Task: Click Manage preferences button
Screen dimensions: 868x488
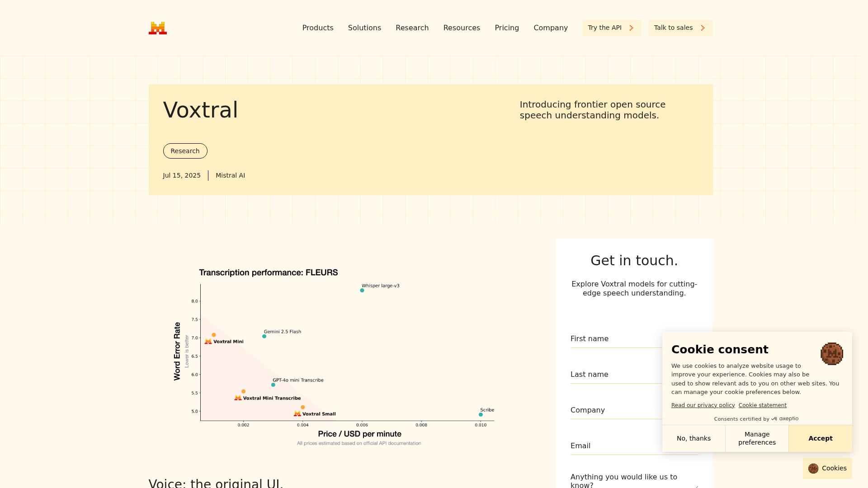Action: click(757, 438)
